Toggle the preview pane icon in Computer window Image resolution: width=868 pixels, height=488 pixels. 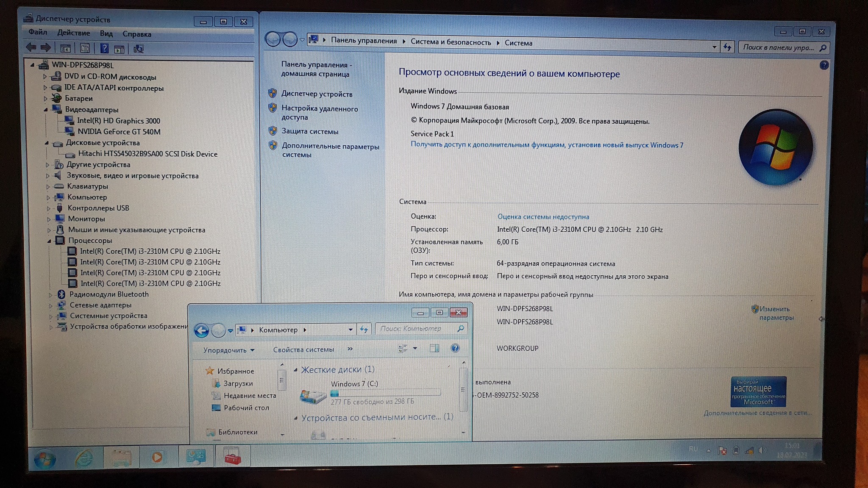[434, 348]
